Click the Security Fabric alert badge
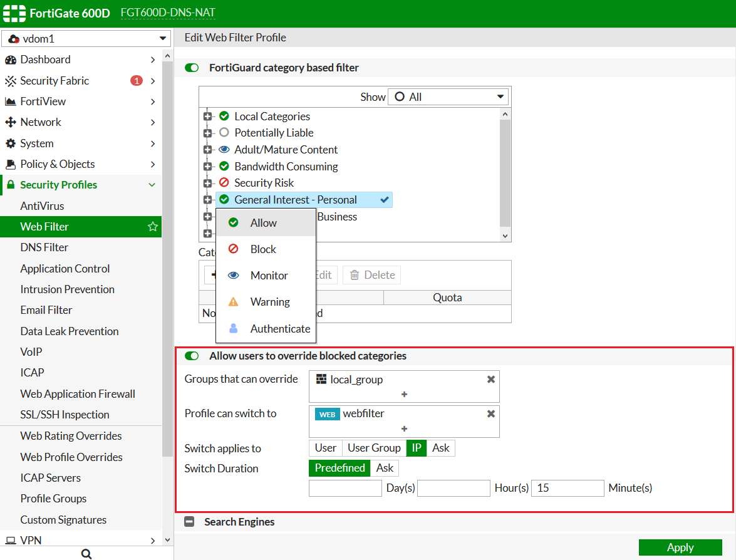736x560 pixels. (136, 81)
